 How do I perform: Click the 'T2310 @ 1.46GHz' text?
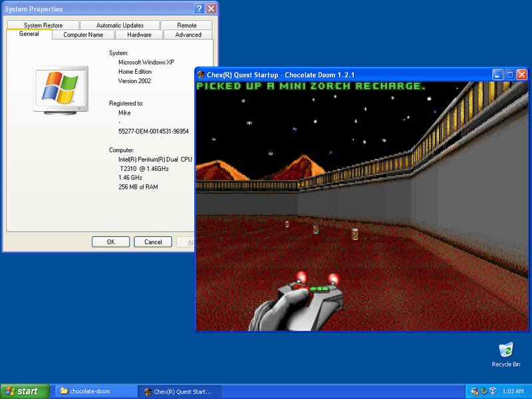pyautogui.click(x=144, y=169)
